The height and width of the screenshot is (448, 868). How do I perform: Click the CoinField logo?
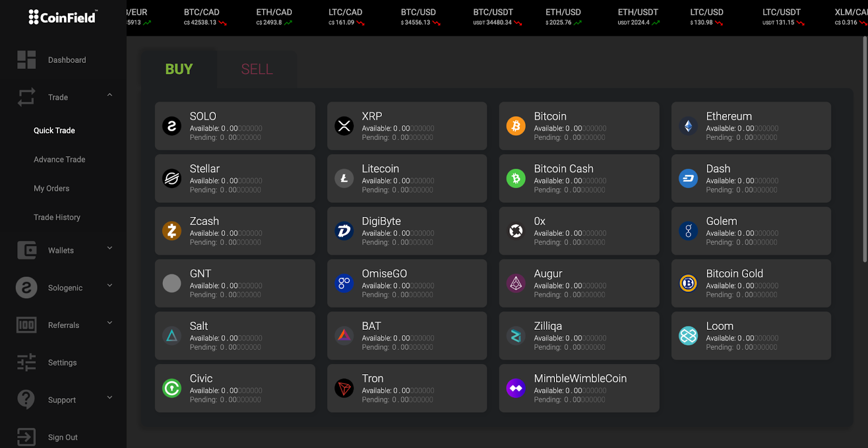[x=63, y=17]
